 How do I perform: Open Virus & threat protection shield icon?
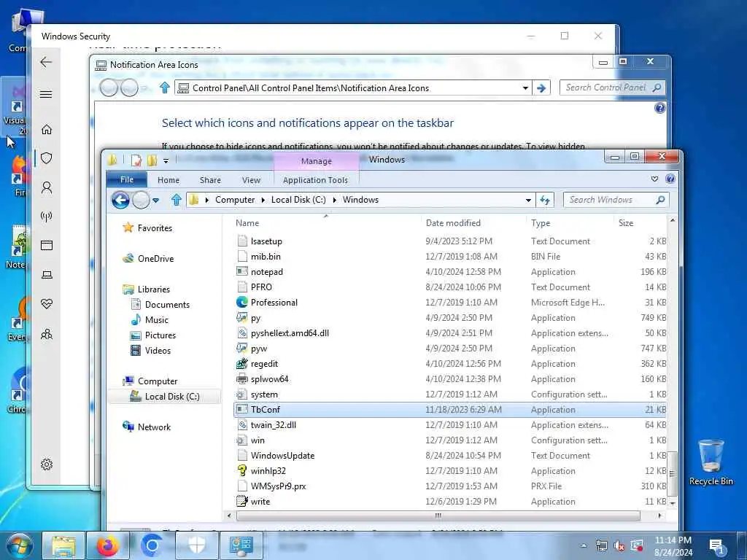point(47,158)
